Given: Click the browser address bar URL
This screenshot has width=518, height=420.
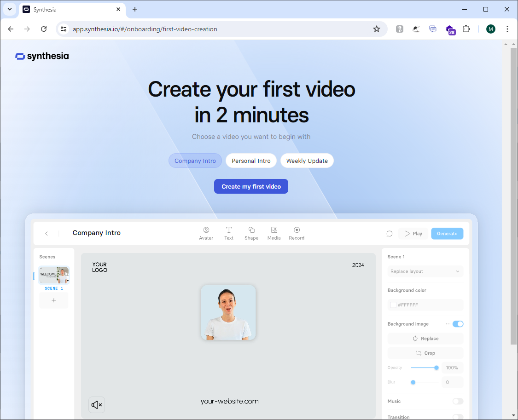Looking at the screenshot, I should (x=145, y=29).
